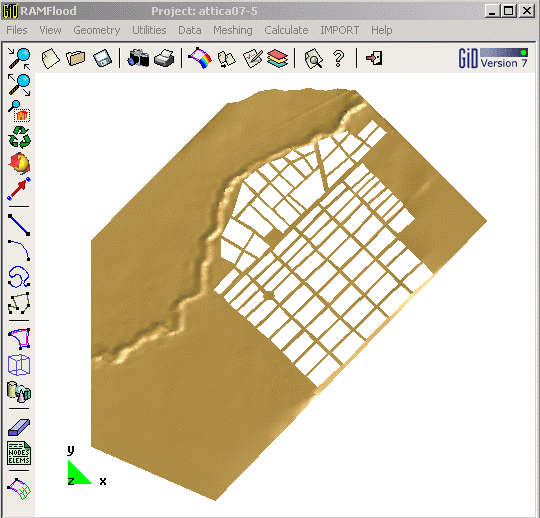The image size is (540, 518).
Task: Select the polyline creation tool
Action: click(19, 303)
